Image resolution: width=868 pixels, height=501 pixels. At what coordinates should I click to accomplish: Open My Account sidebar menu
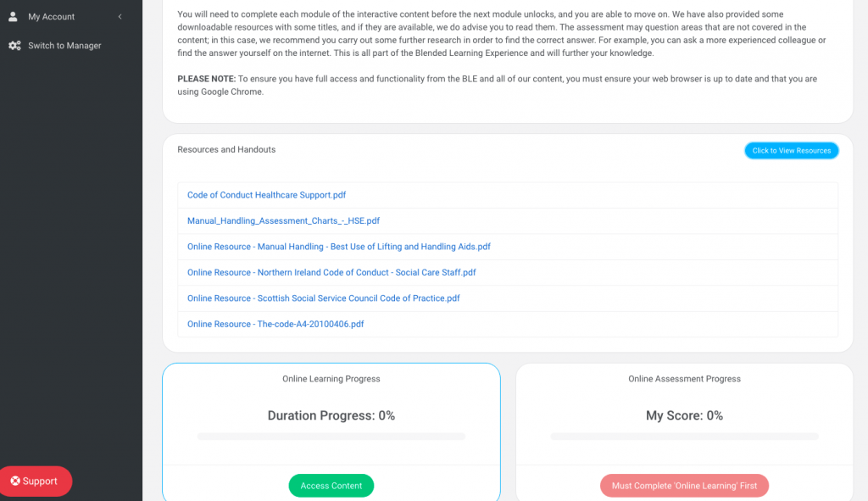(x=52, y=17)
